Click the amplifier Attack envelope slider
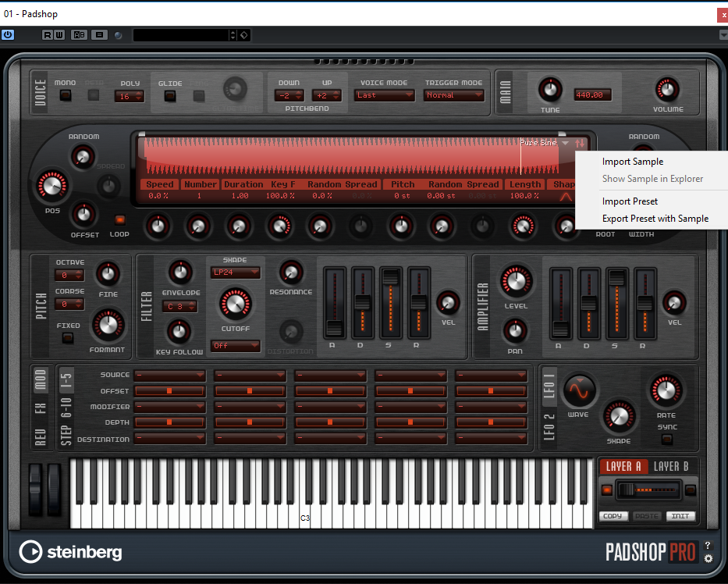 [561, 304]
